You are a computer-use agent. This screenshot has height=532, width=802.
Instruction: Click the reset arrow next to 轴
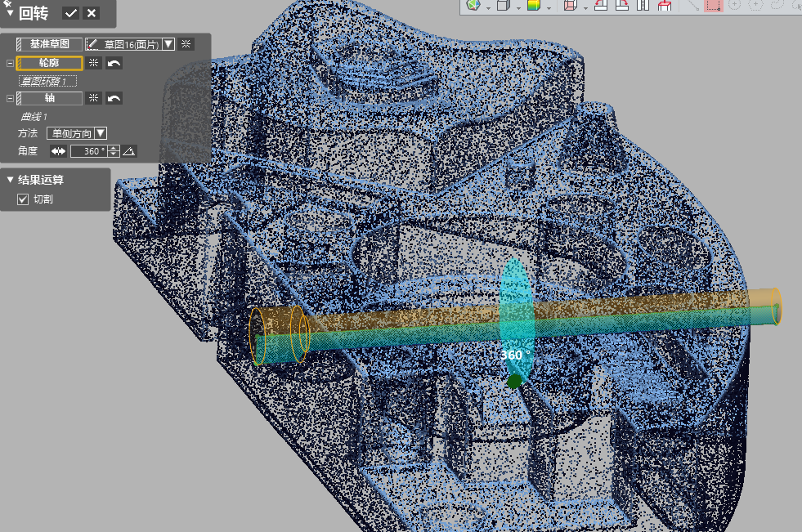point(114,98)
